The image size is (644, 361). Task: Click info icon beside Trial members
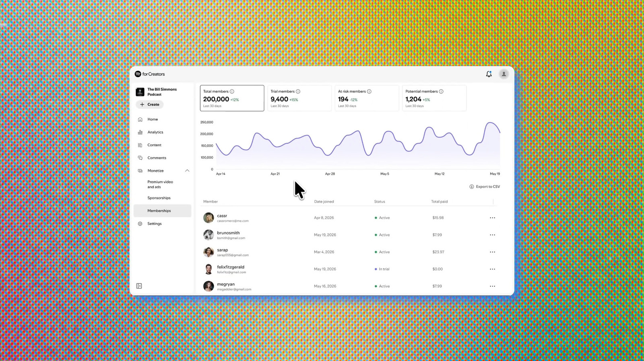click(298, 92)
